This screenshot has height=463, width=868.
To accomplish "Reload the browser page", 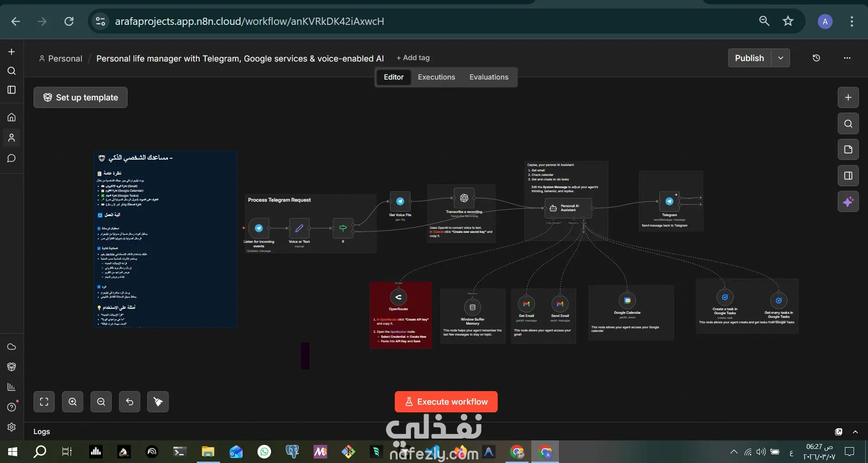I will point(69,21).
